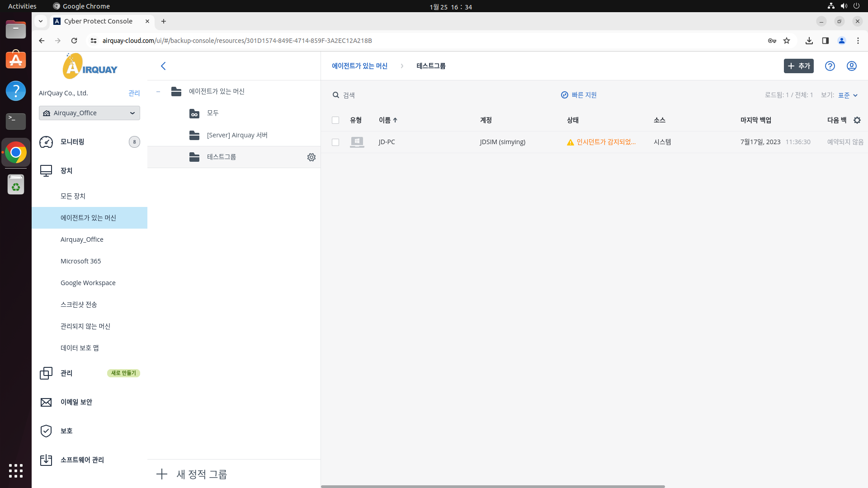The image size is (868, 488).
Task: Click the 보호 shield icon
Action: click(46, 431)
